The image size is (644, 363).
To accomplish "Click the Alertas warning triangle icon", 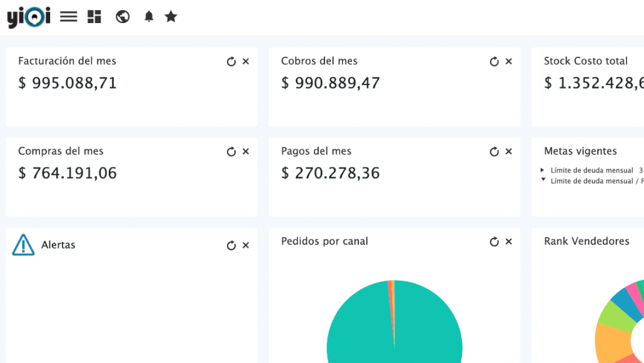I will (23, 245).
